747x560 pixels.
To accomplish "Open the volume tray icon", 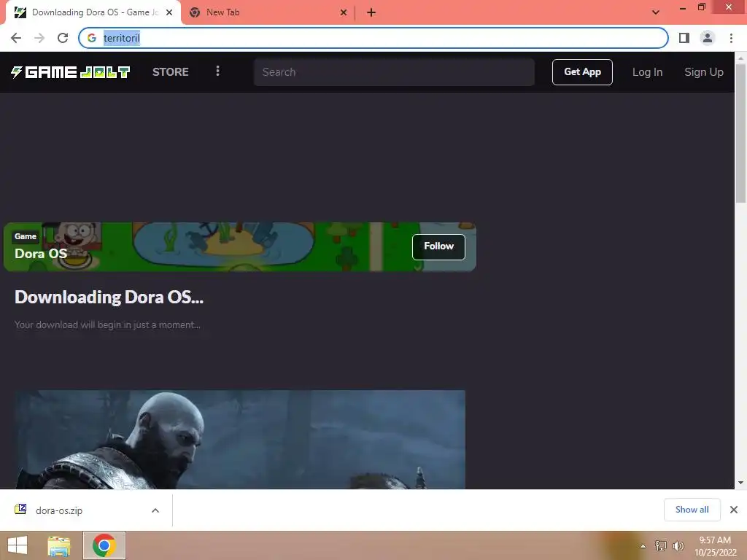I will pos(678,545).
